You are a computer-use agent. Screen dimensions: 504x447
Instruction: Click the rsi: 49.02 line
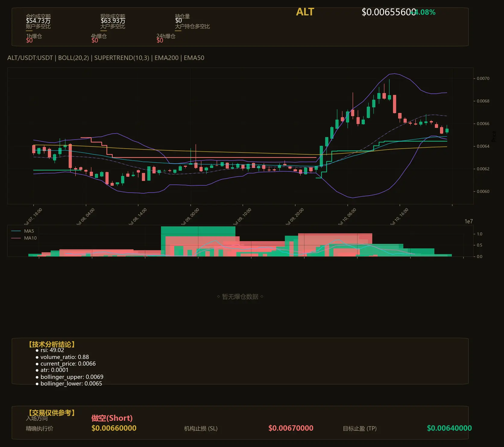click(x=52, y=350)
